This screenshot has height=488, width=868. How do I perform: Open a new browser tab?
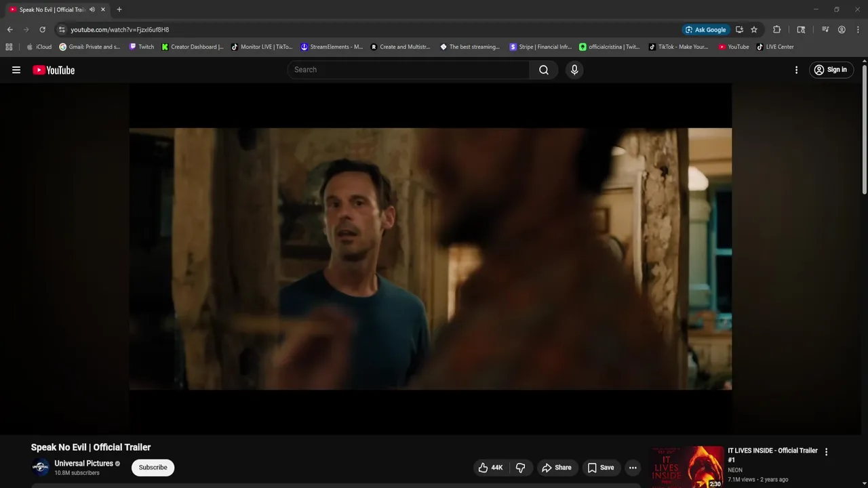pos(119,9)
